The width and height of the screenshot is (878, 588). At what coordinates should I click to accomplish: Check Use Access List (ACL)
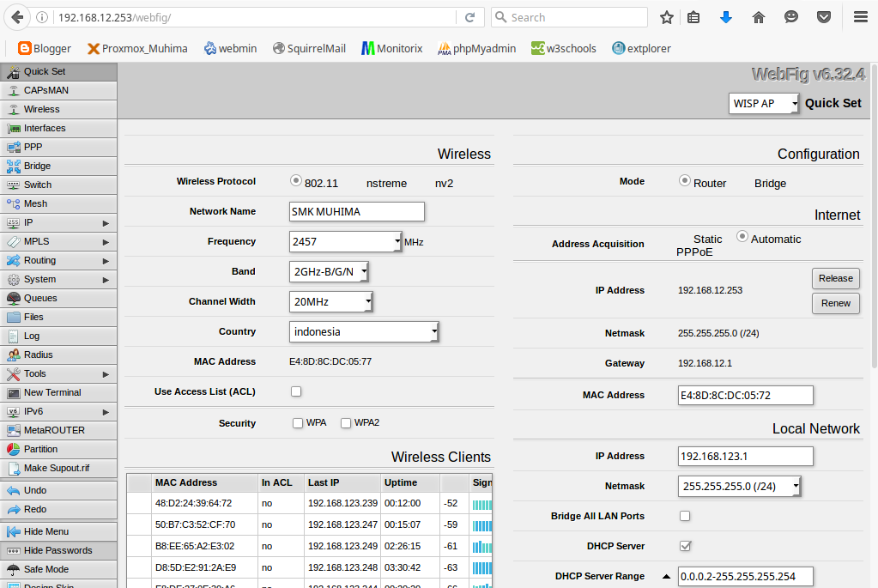(296, 391)
